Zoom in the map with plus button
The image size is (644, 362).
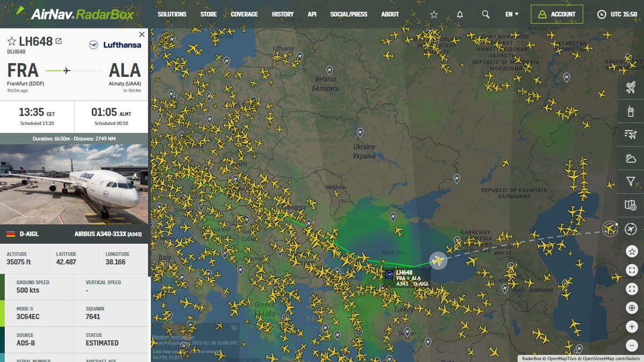pyautogui.click(x=632, y=327)
